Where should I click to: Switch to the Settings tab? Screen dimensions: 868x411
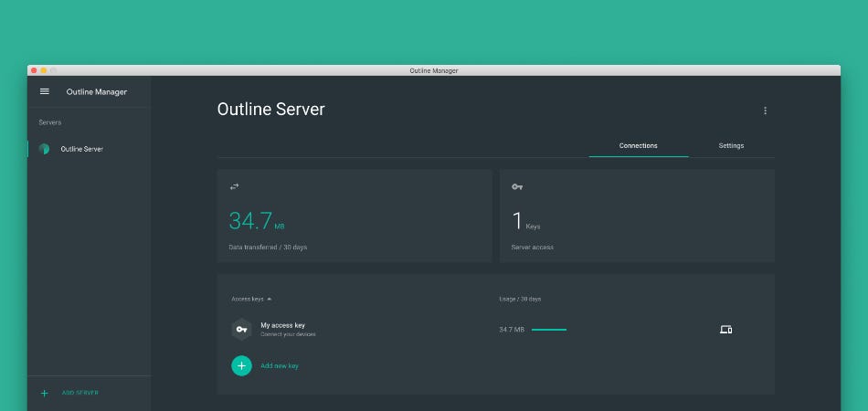coord(731,146)
